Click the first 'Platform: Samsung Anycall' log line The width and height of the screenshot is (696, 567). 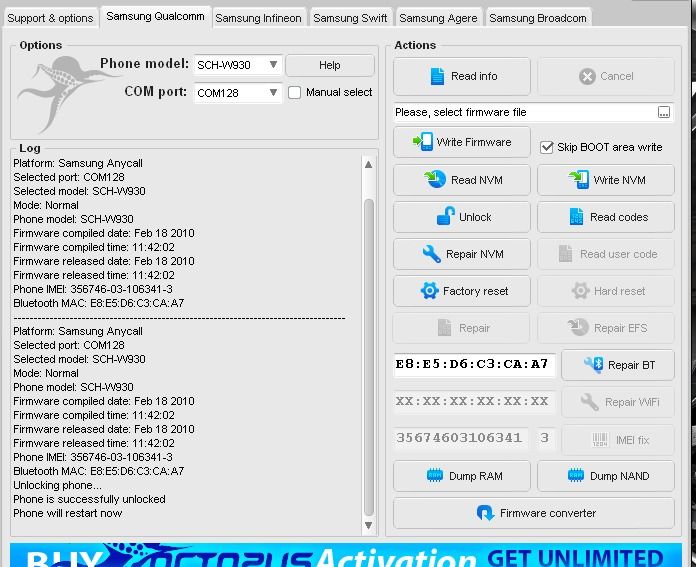tap(78, 163)
